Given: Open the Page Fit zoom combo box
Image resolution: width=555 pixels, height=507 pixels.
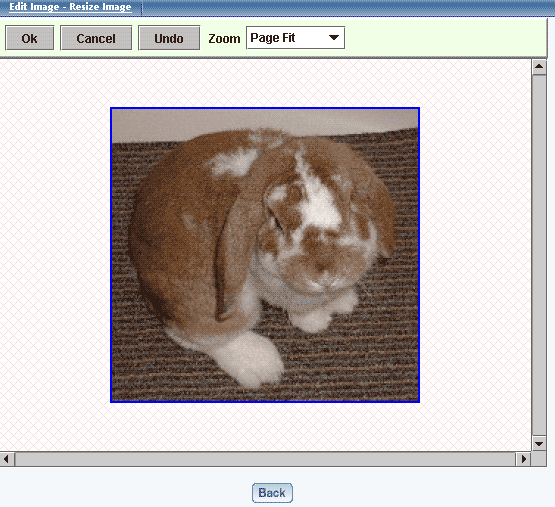Looking at the screenshot, I should 295,38.
